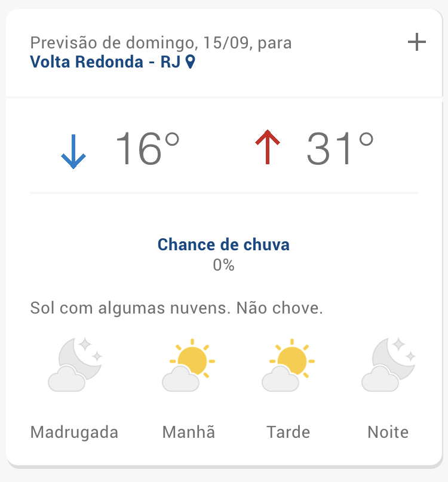Click the Noite label
This screenshot has height=482, width=448.
[388, 432]
